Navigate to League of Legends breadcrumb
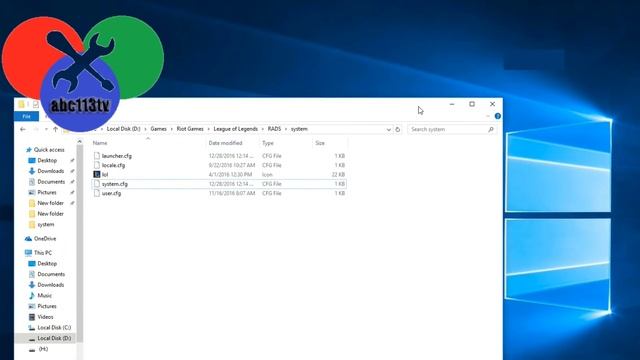This screenshot has height=360, width=640. click(x=236, y=129)
